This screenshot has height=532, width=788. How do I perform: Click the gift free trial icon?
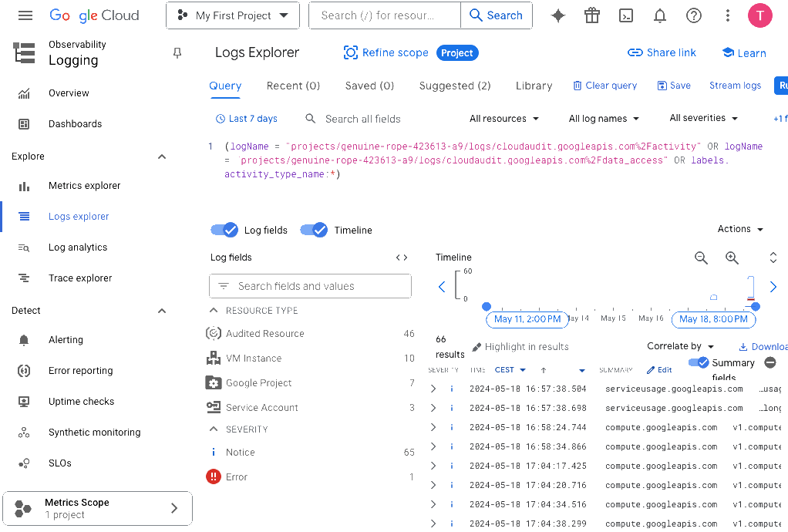(x=592, y=15)
